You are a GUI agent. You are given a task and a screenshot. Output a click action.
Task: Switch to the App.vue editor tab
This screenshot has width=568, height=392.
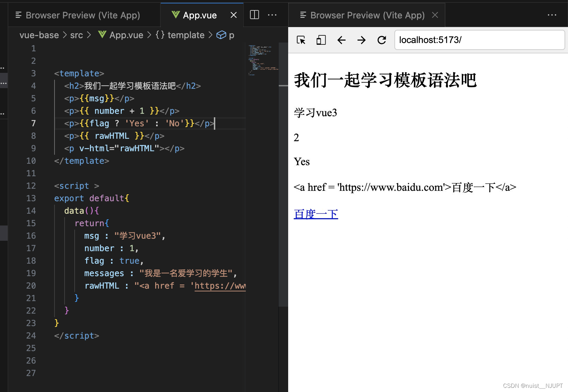(x=200, y=15)
